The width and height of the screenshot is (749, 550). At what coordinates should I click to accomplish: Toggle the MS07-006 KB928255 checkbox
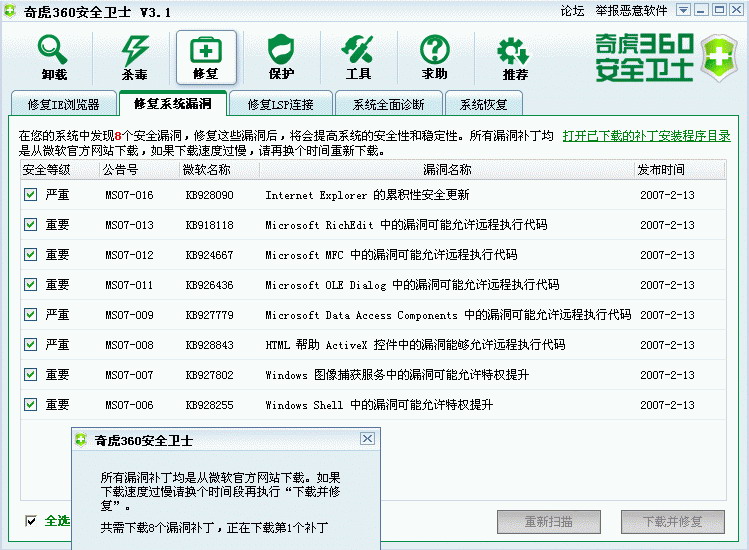pos(31,405)
